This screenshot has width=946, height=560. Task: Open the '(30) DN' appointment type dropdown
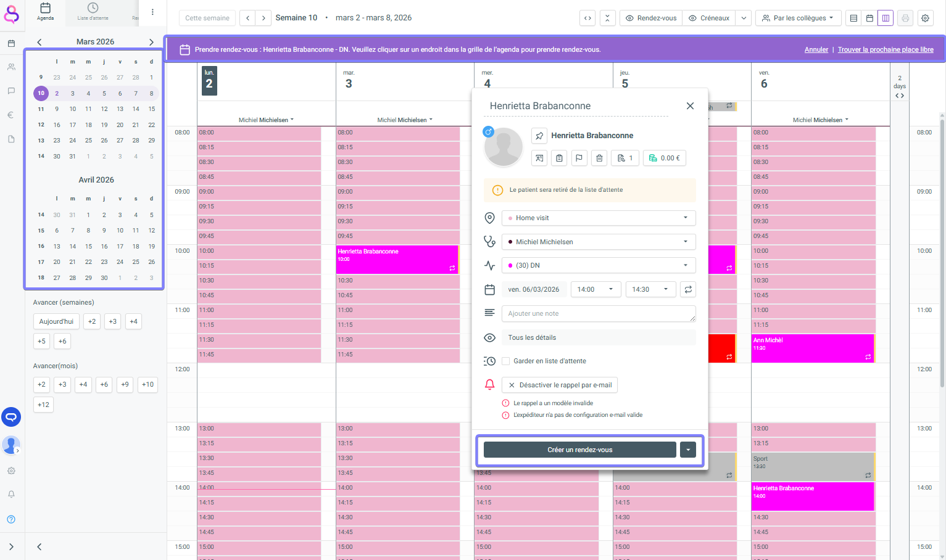pyautogui.click(x=598, y=266)
